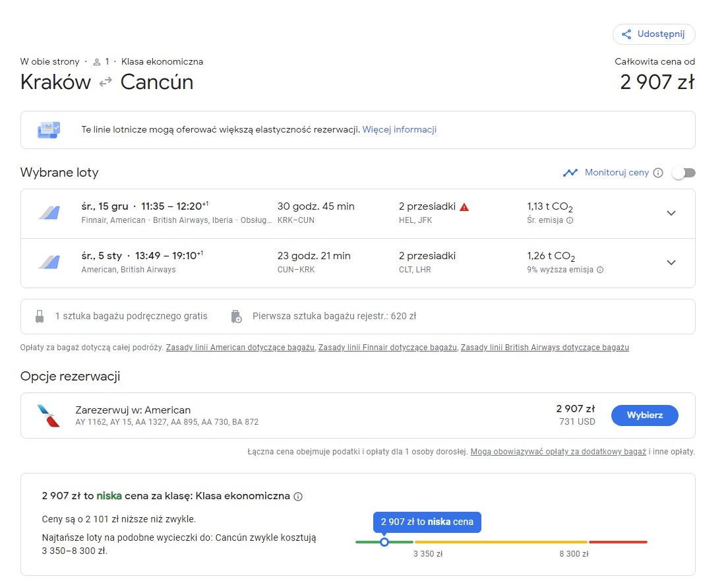Expand the 5 sty return flight details
728x583 pixels.
[x=671, y=262]
